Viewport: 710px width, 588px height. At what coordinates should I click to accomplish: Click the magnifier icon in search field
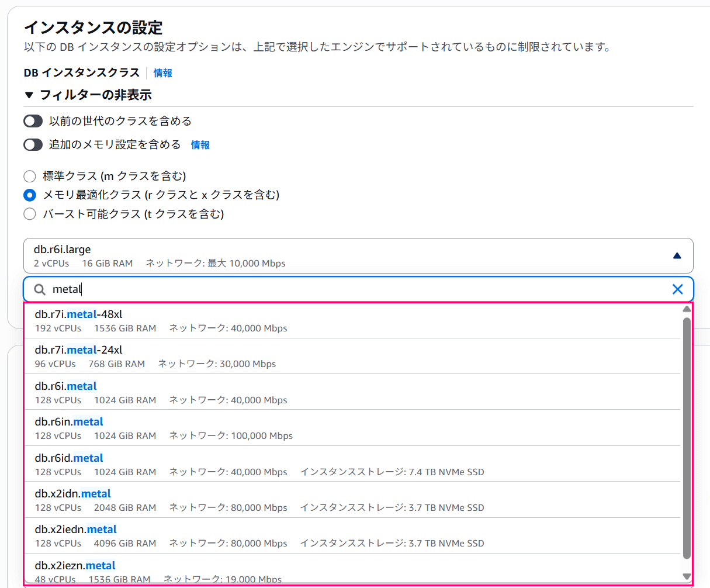[x=40, y=289]
